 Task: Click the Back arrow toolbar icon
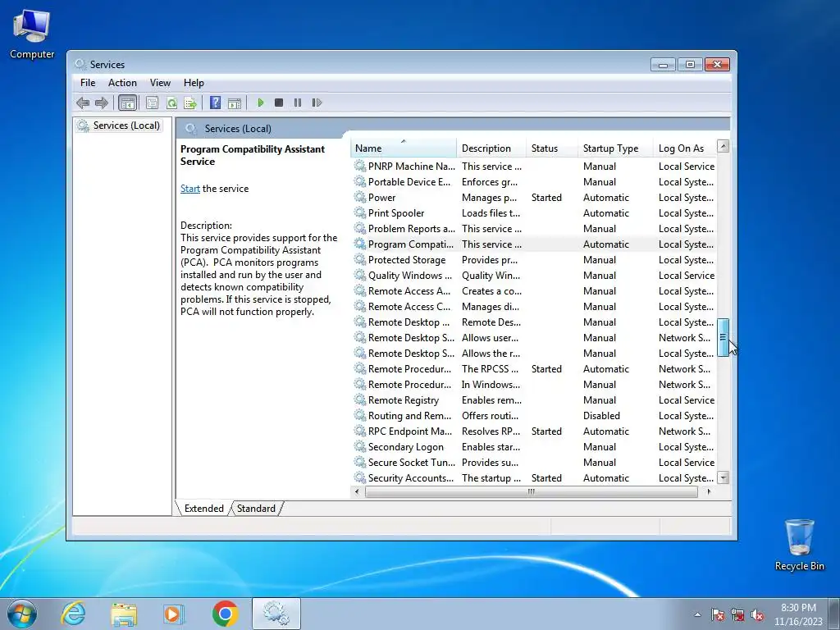pyautogui.click(x=83, y=103)
